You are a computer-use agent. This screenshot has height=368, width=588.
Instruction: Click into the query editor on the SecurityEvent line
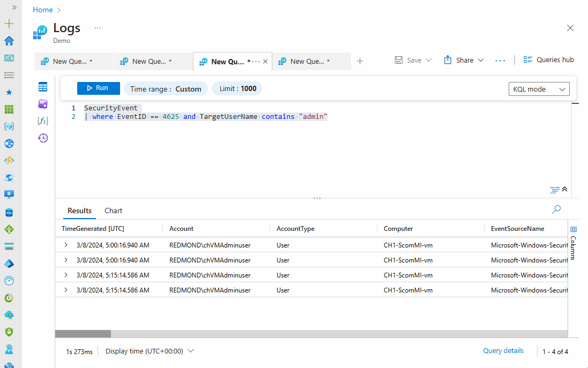111,108
